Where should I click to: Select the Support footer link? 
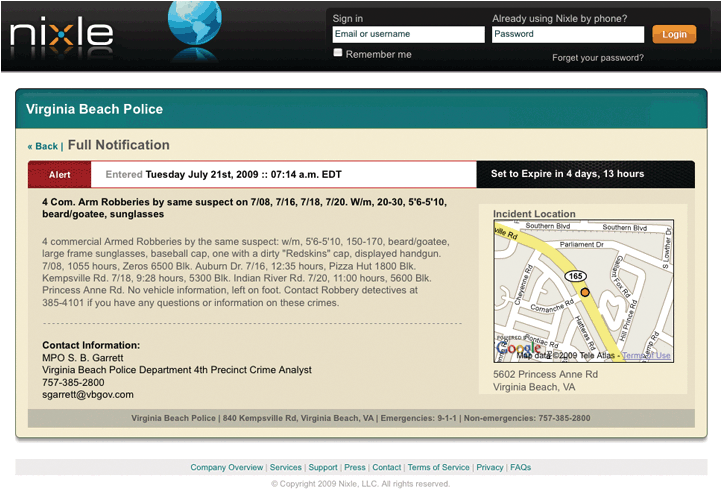tap(323, 467)
